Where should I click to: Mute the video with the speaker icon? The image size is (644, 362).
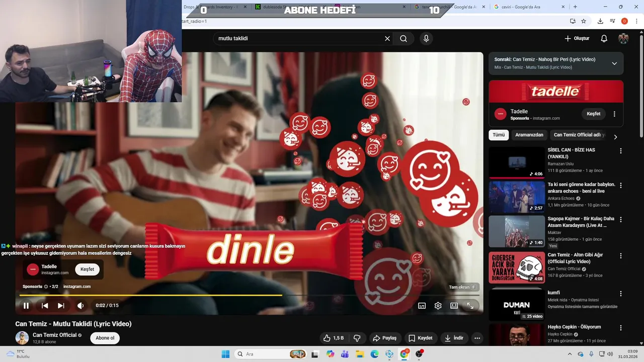80,306
